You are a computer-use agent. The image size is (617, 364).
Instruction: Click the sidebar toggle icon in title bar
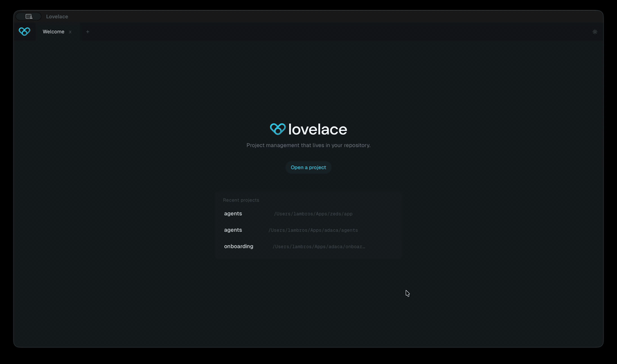29,17
